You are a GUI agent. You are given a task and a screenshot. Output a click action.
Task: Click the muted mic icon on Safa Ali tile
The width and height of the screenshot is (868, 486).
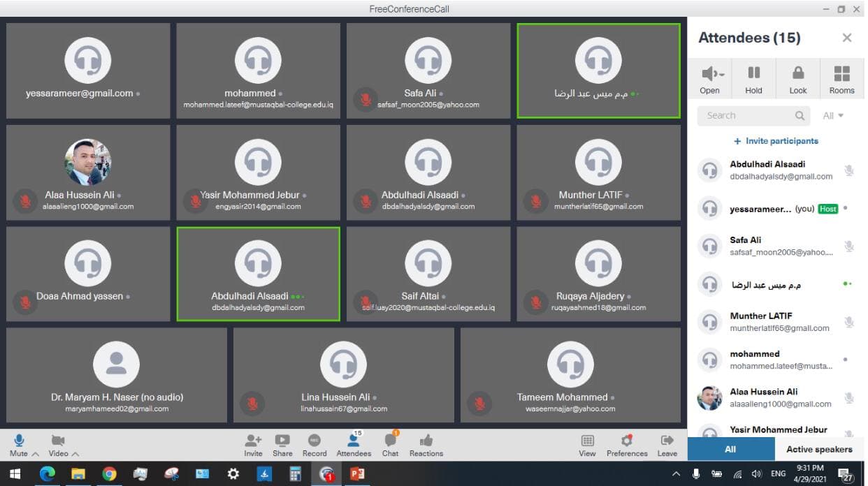[x=365, y=99]
